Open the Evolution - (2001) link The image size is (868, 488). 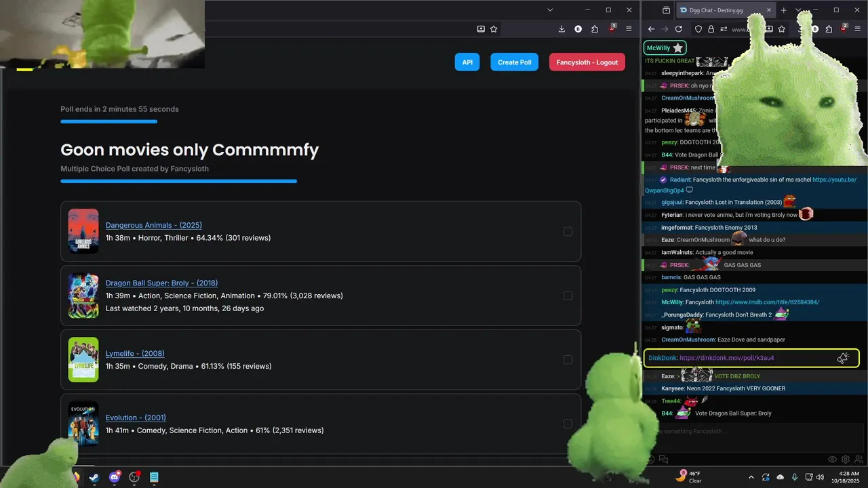136,418
